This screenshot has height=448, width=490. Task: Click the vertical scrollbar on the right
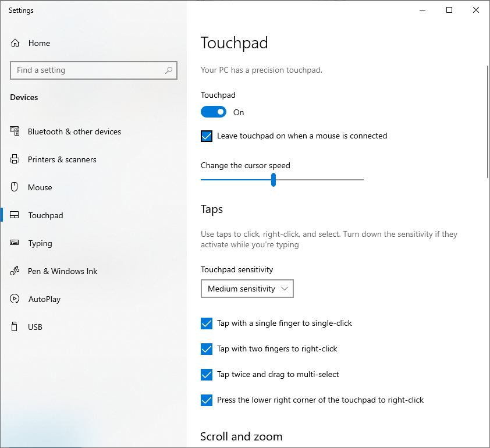click(487, 122)
